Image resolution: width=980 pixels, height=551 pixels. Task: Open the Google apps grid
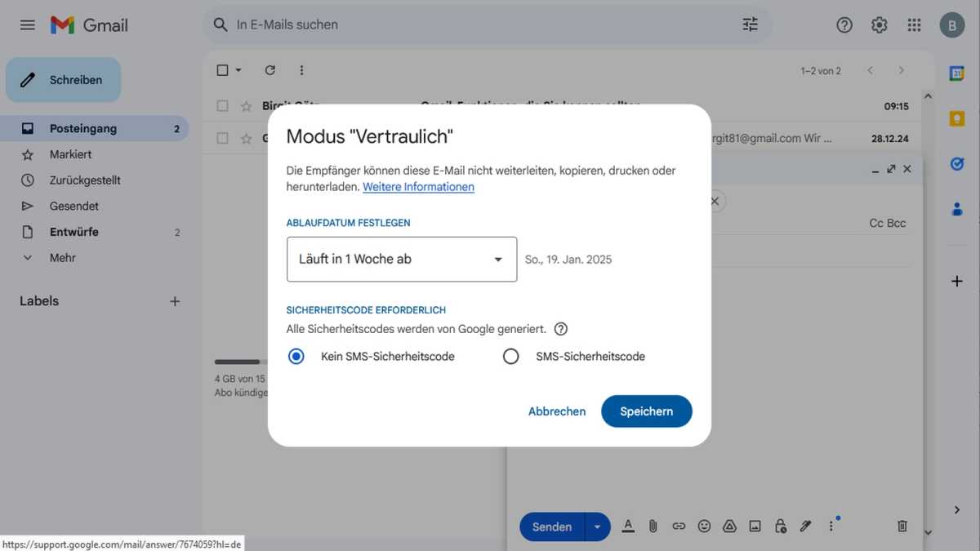[x=915, y=25]
